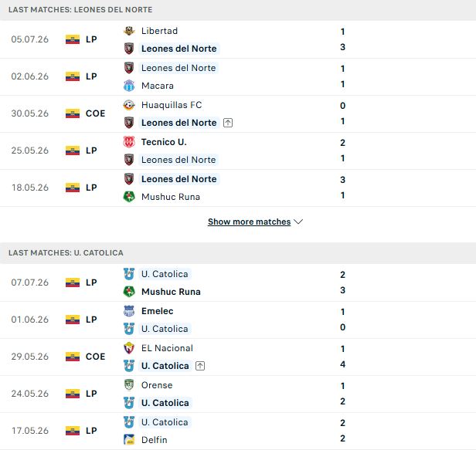Click chevron next to Show more matches
Screen dimensions: 476x450
[x=298, y=222]
